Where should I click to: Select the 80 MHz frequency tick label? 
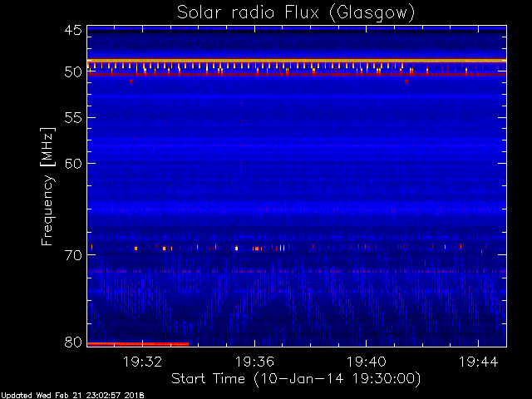point(73,342)
